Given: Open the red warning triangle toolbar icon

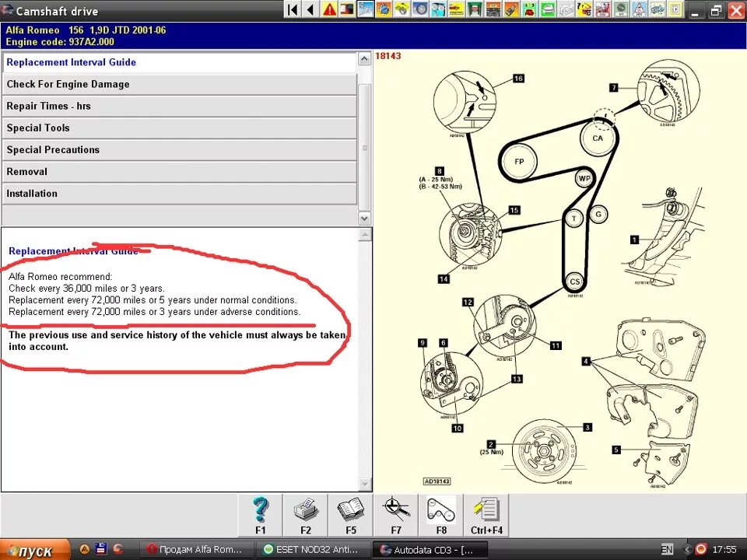Looking at the screenshot, I should (328, 9).
